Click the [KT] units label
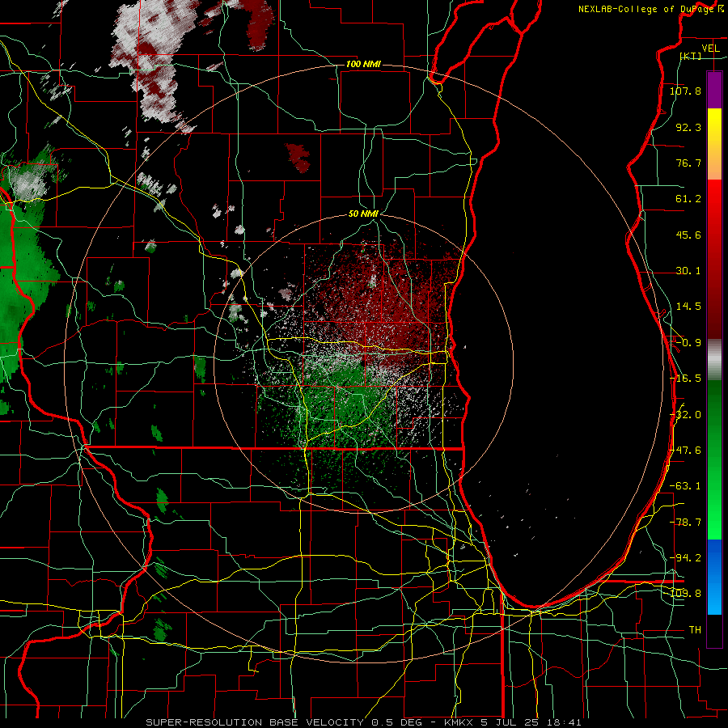Viewport: 728px width, 728px height. (690, 56)
